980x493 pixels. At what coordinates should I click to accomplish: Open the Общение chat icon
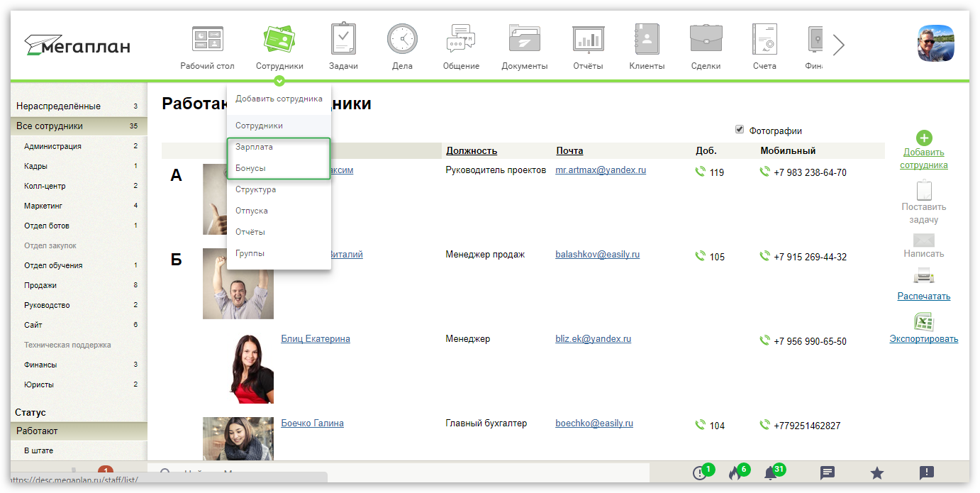click(x=461, y=39)
